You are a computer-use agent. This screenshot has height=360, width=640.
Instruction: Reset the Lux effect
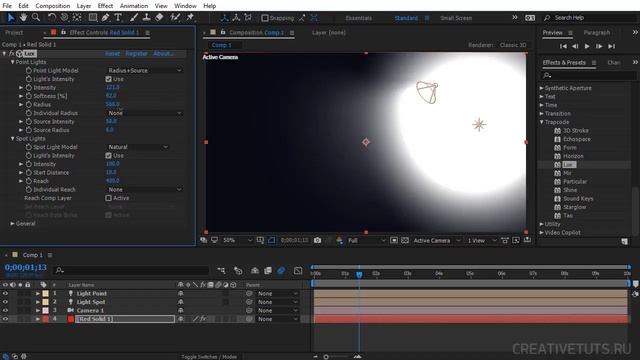click(112, 53)
